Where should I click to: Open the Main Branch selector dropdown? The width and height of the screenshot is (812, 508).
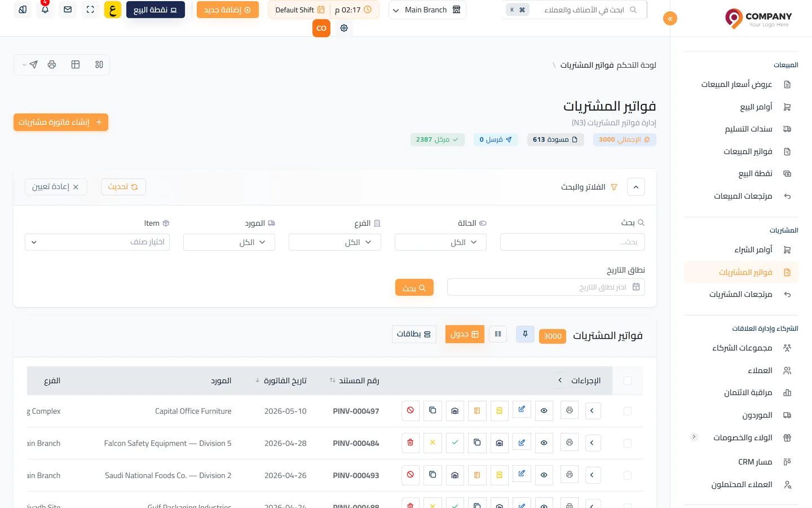427,10
